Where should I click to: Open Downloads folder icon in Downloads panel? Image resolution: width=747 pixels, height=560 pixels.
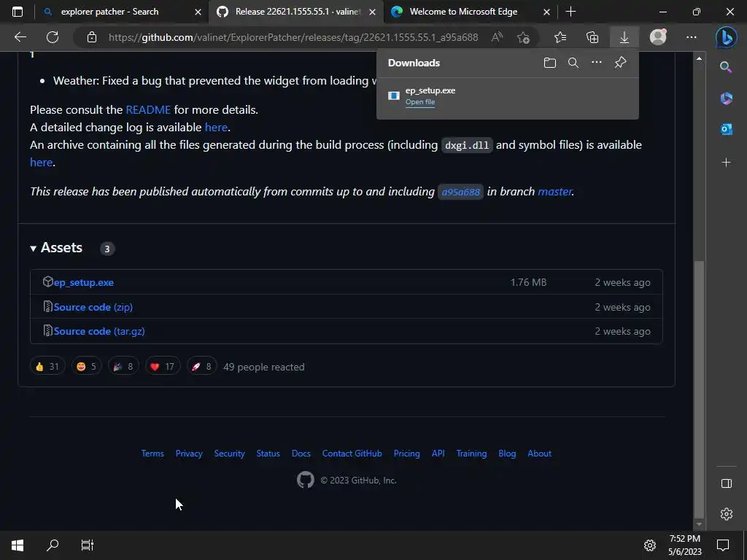[x=550, y=63]
